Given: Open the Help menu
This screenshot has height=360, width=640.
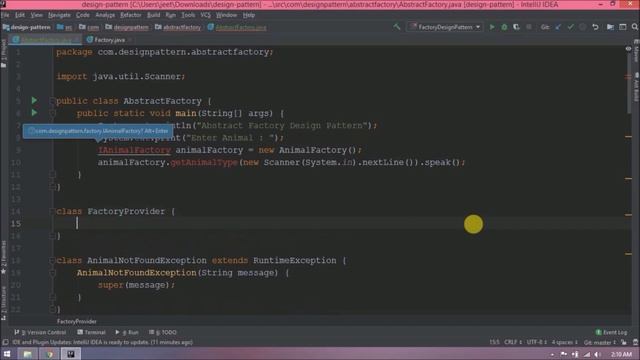Looking at the screenshot, I should coord(249,15).
